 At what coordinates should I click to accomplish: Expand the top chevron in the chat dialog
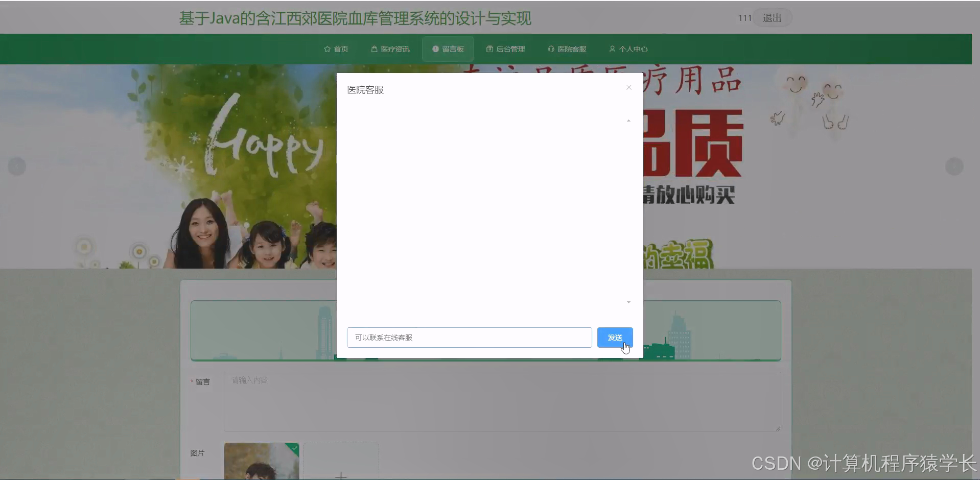click(x=628, y=120)
